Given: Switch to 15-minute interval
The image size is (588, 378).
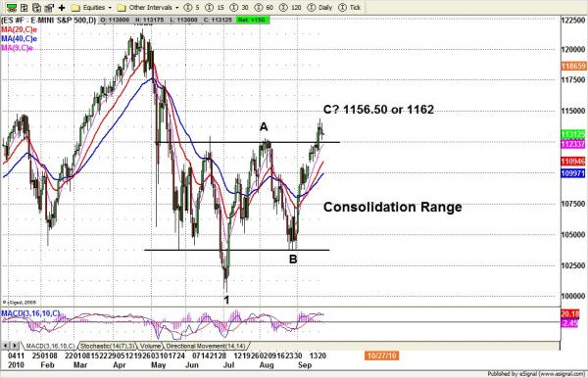Looking at the screenshot, I should pyautogui.click(x=215, y=8).
